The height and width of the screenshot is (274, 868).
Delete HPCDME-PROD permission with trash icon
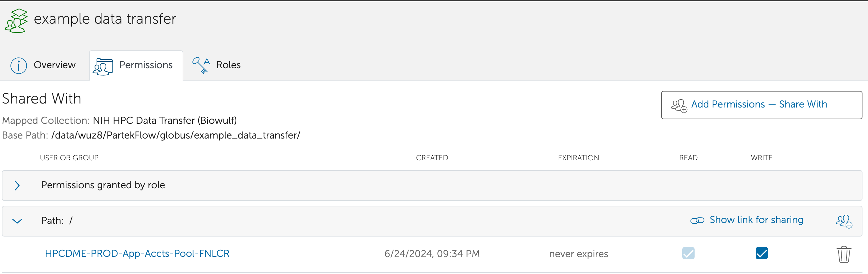click(x=844, y=254)
